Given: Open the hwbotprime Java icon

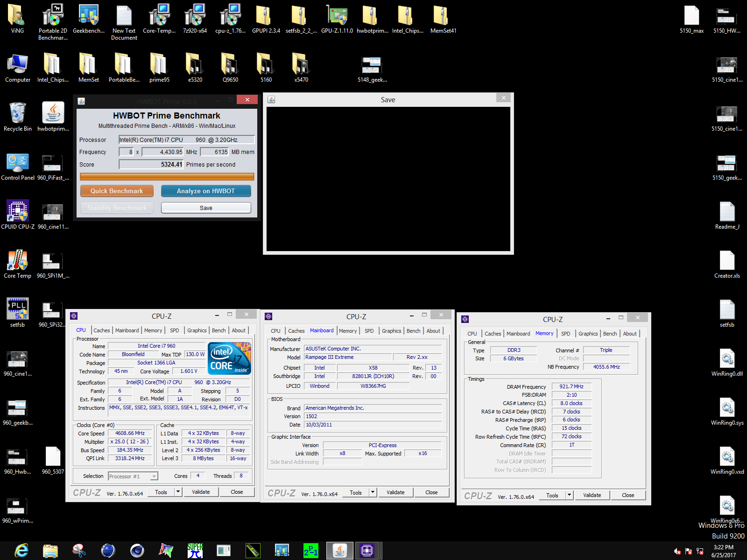Looking at the screenshot, I should [x=53, y=117].
